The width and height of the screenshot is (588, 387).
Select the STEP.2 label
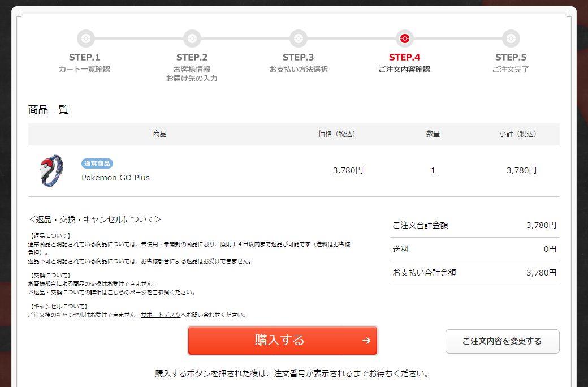click(192, 57)
